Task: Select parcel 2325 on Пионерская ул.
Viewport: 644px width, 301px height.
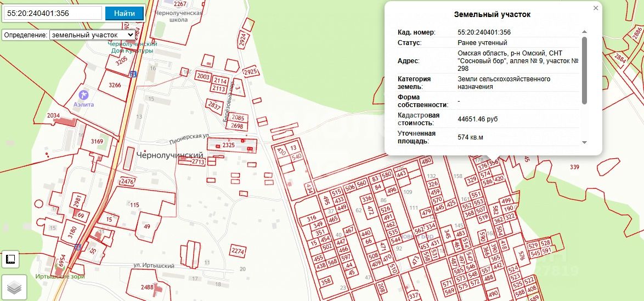Action: [228, 145]
